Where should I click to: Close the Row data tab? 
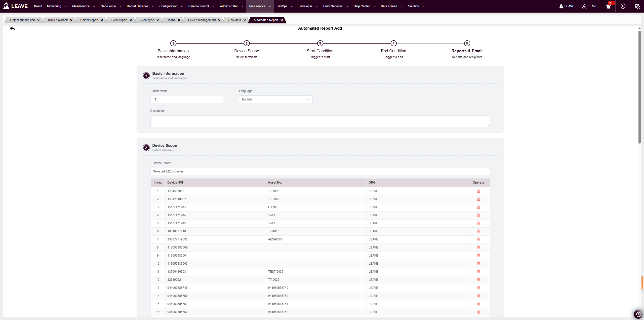245,20
